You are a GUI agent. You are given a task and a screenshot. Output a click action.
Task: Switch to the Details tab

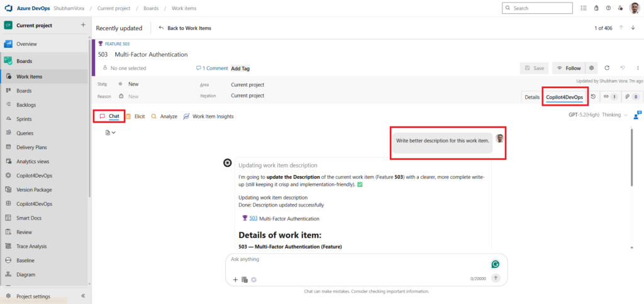pyautogui.click(x=532, y=97)
